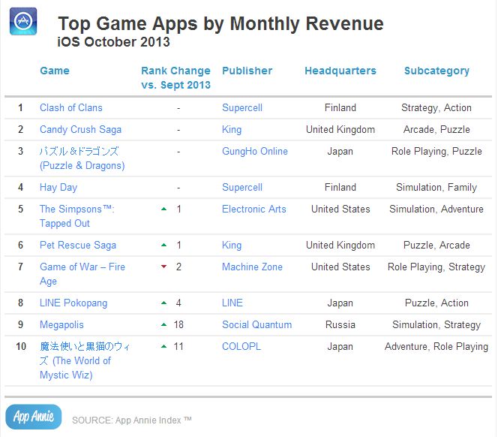
Task: Click the Rank Change vs. Sept 2013 header
Action: pos(175,77)
